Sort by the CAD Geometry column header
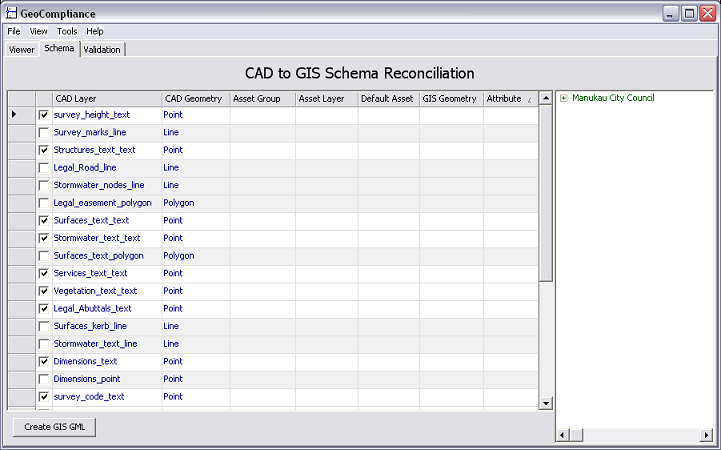Screen dimensions: 721x450 [x=196, y=99]
